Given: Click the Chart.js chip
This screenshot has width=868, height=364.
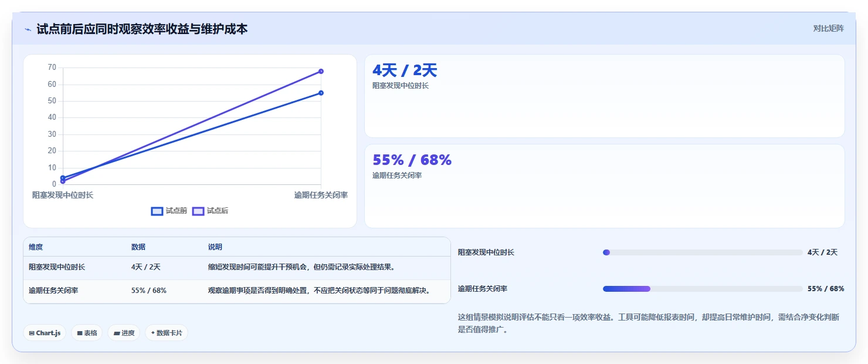Looking at the screenshot, I should (x=45, y=333).
